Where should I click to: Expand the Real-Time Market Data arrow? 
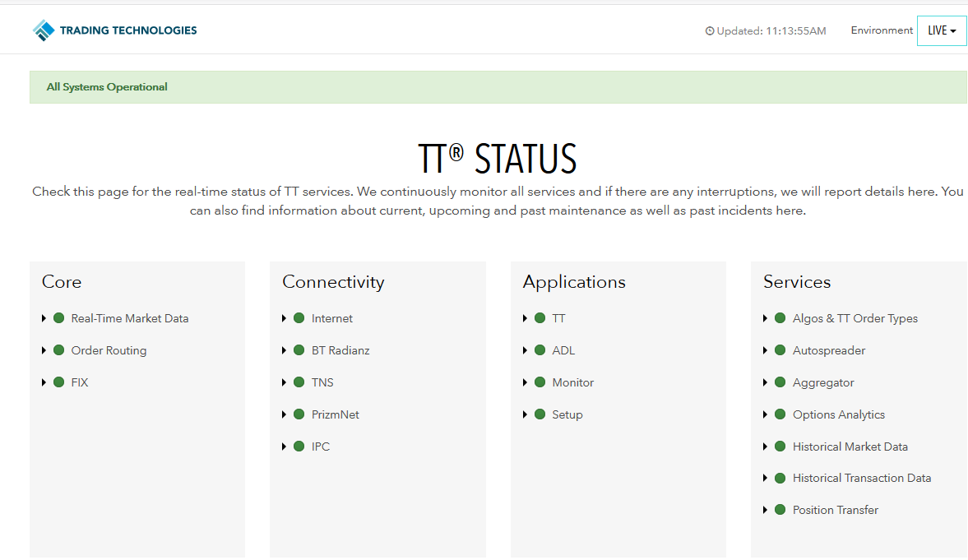pos(44,318)
